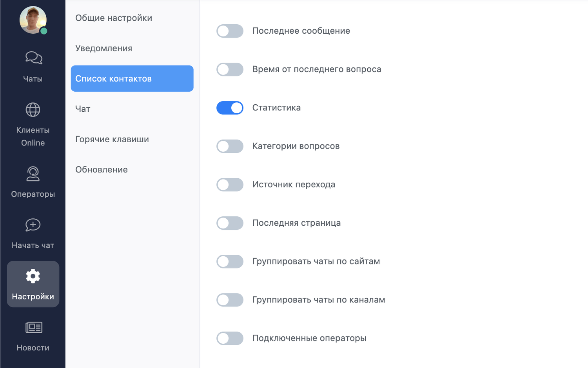Open the Новости newspaper icon
Image resolution: width=588 pixels, height=368 pixels.
pos(34,328)
